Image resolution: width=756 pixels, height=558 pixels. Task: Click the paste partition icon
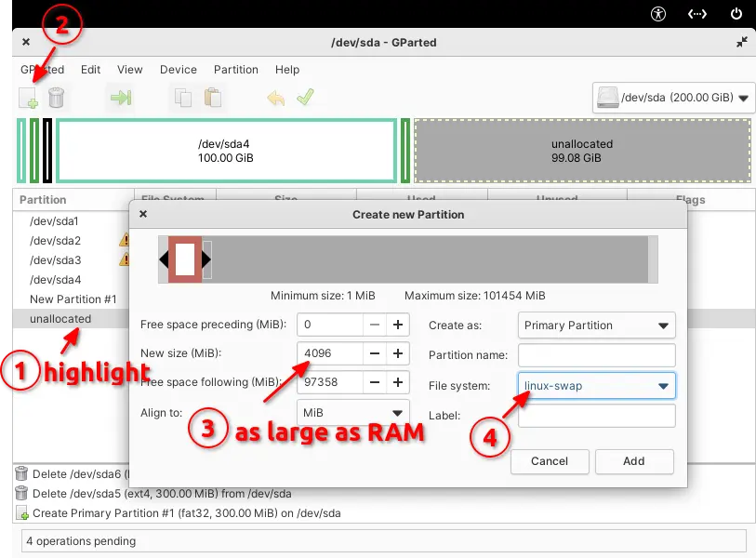click(x=213, y=98)
